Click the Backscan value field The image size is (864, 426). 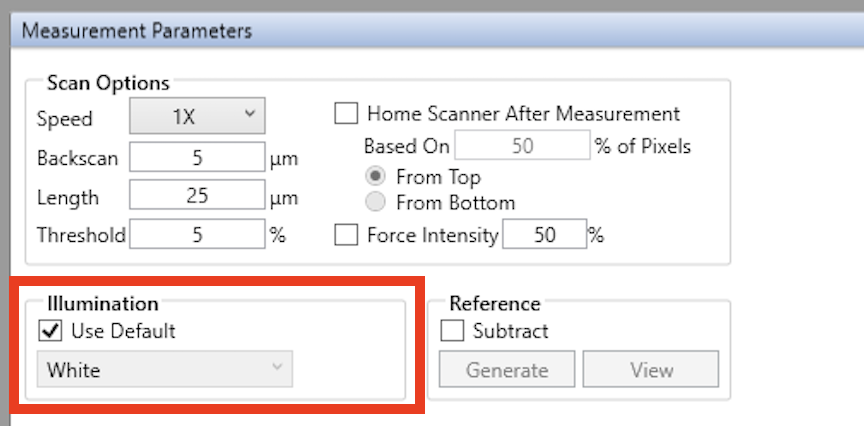pos(197,158)
